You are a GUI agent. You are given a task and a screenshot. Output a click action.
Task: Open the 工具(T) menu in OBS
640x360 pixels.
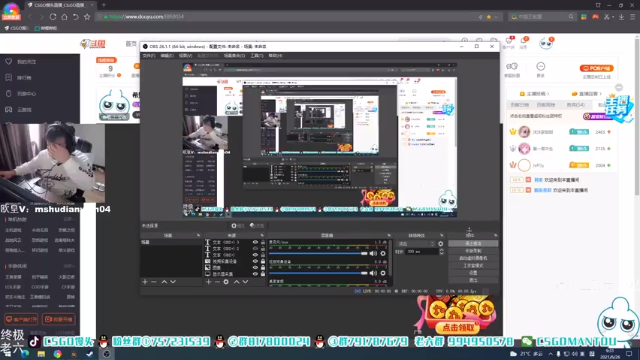[257, 56]
